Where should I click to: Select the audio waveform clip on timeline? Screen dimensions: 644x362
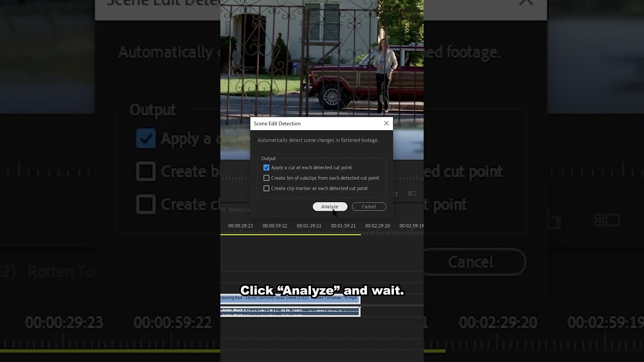coord(290,312)
